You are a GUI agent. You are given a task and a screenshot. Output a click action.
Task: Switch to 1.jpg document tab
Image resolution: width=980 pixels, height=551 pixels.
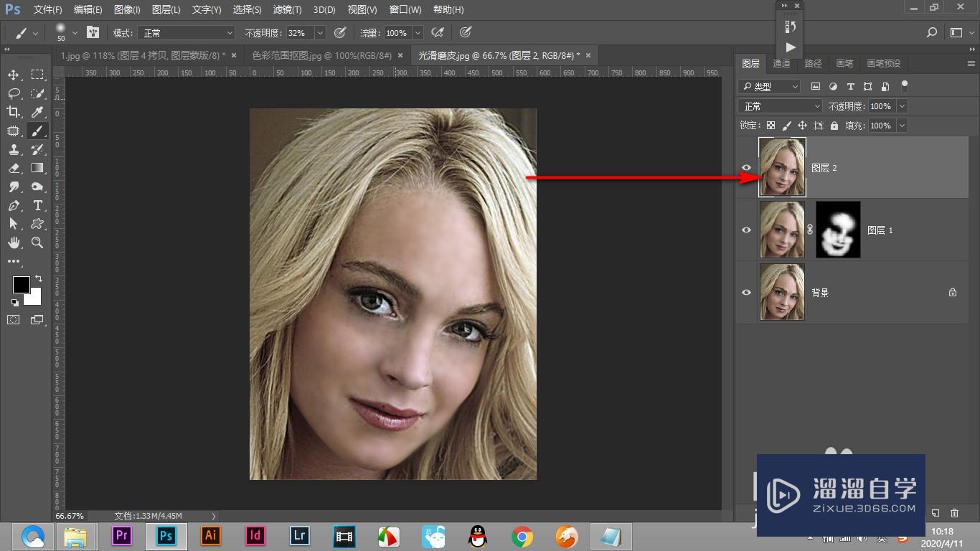[142, 55]
